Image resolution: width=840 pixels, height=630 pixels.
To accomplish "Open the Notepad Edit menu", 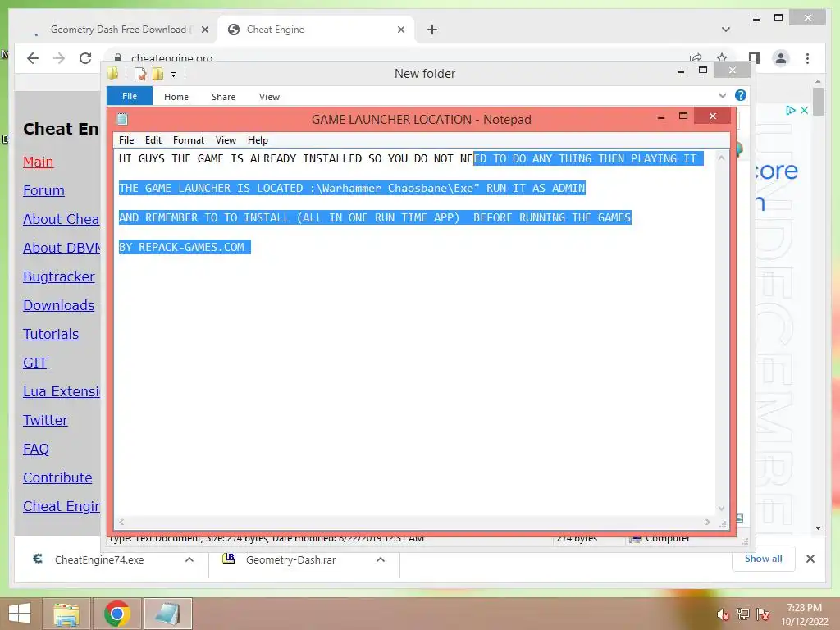I will click(x=153, y=139).
